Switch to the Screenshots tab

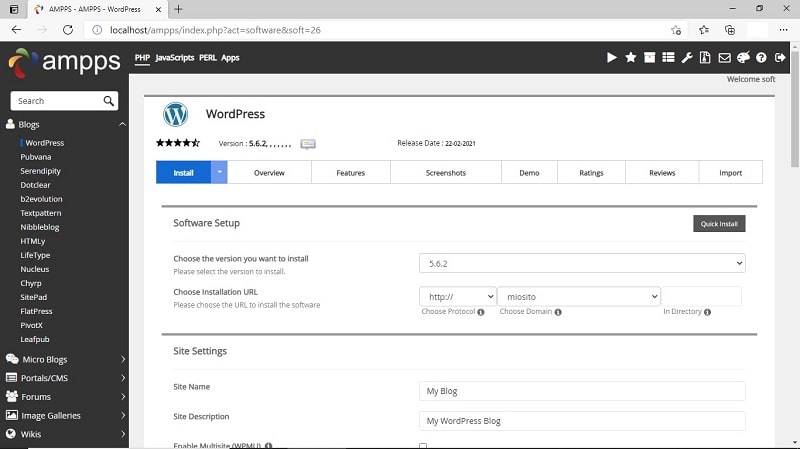tap(446, 172)
